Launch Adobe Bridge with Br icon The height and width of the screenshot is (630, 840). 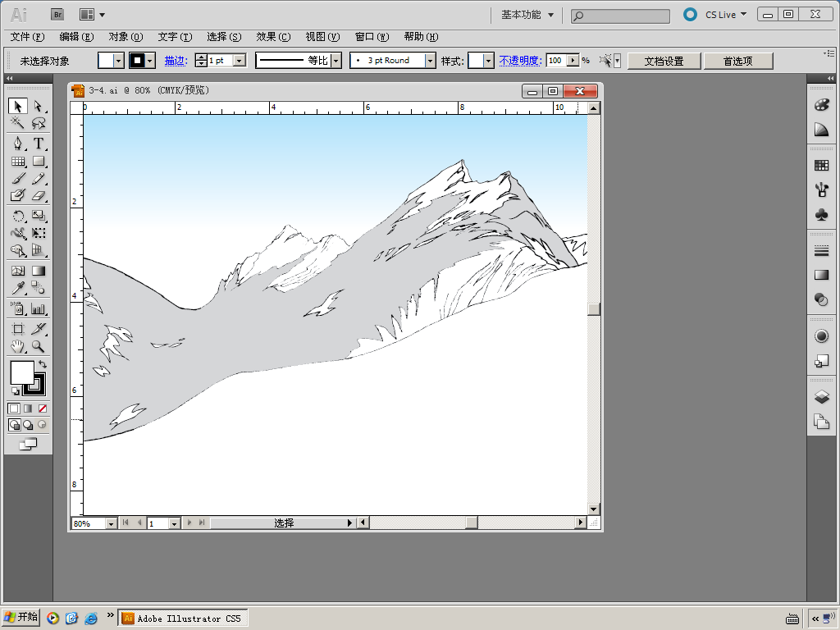click(57, 15)
